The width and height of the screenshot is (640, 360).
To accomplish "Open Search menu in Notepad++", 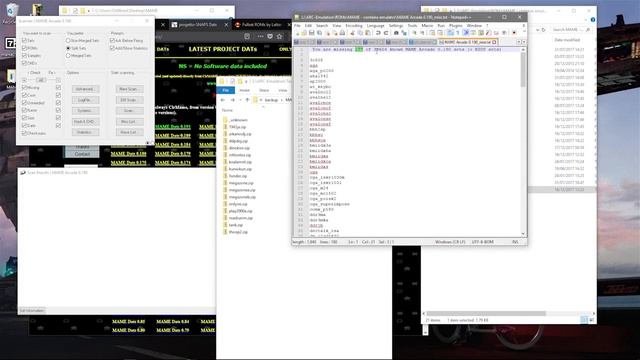I will (322, 26).
